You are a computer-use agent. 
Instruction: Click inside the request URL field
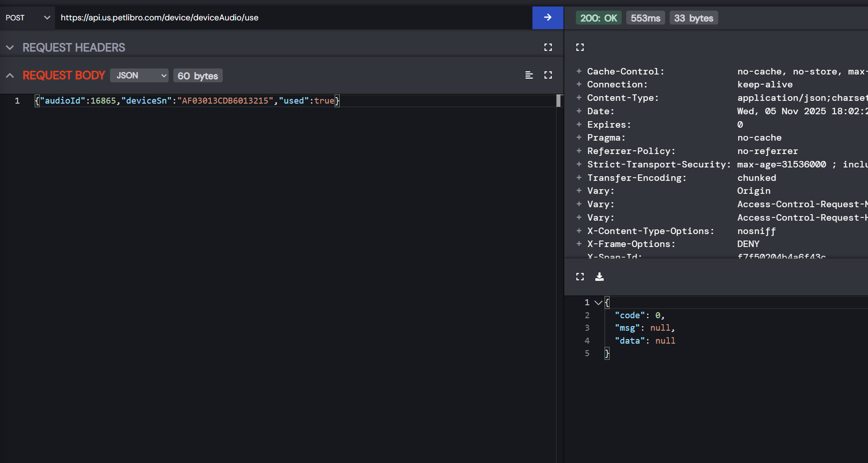277,18
